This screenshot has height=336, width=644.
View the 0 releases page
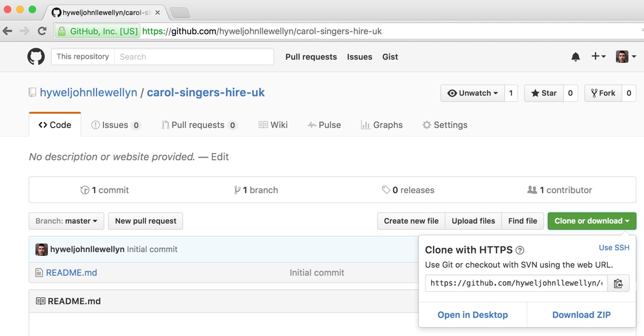coord(408,190)
